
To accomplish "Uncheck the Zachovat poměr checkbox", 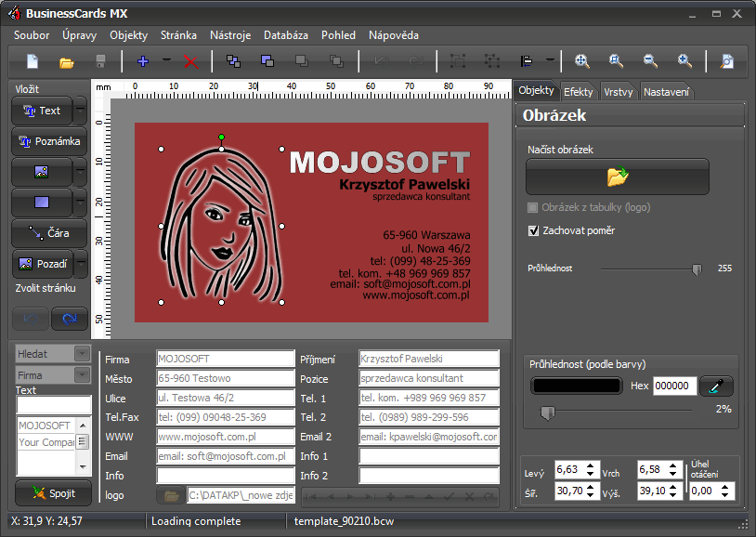I will (533, 230).
